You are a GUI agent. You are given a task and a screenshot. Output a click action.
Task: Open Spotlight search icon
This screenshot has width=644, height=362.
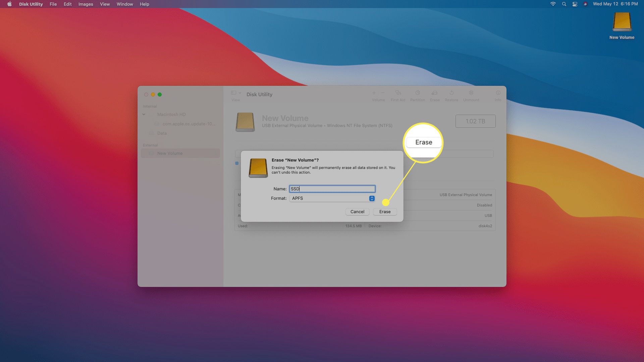point(564,4)
